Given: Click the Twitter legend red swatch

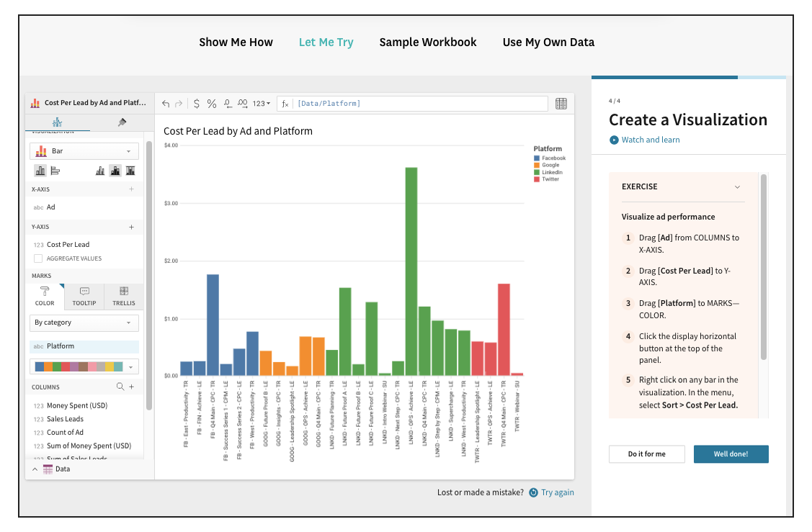Looking at the screenshot, I should pyautogui.click(x=537, y=179).
